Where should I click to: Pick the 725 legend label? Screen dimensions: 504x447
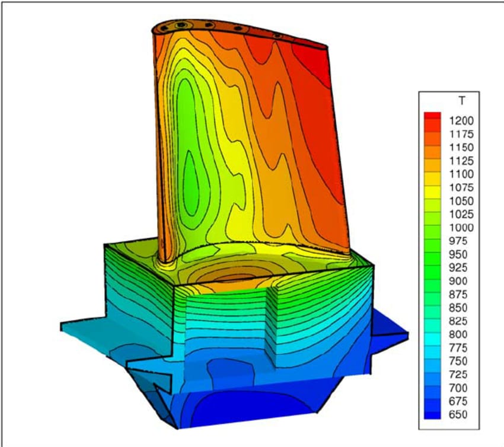click(458, 374)
